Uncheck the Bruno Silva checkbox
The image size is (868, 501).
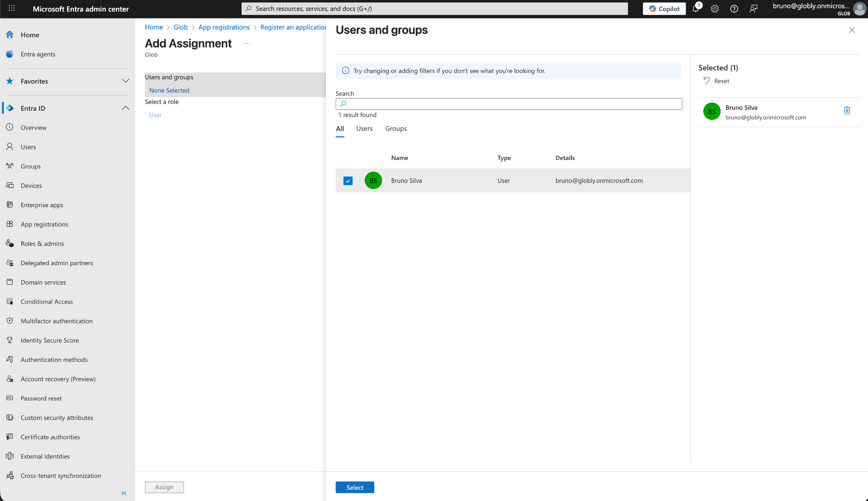click(x=348, y=181)
